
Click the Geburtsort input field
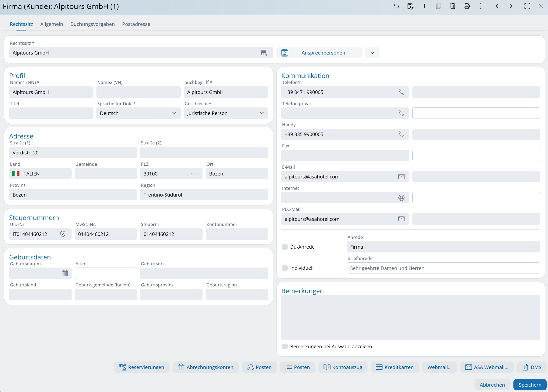[x=204, y=273]
